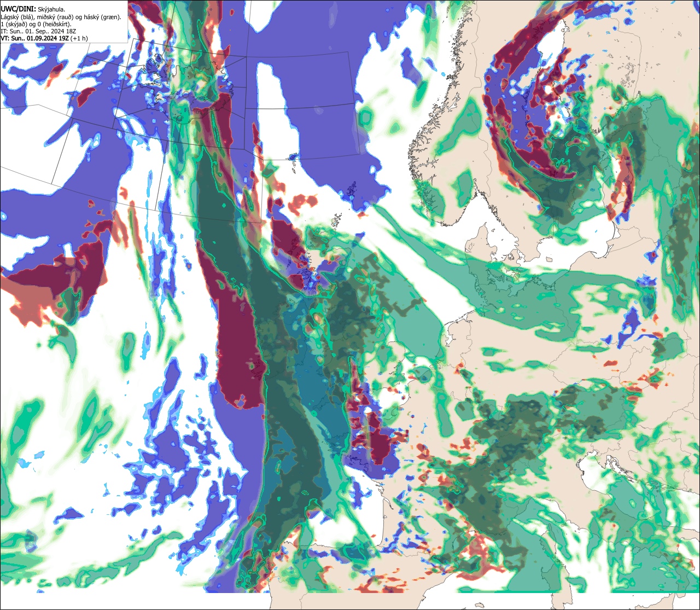
Task: Click the 'Lágský (blá), miðský (rauð)' legend line
Action: [x=61, y=17]
